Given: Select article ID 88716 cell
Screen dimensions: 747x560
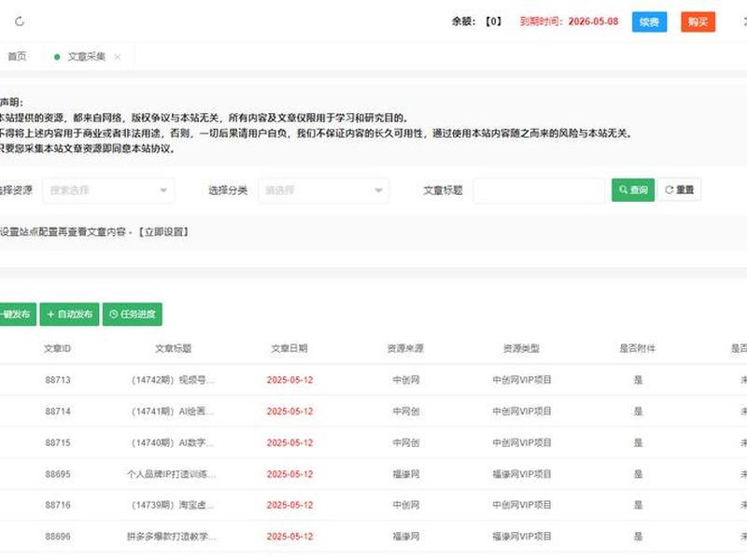Looking at the screenshot, I should pyautogui.click(x=58, y=505).
